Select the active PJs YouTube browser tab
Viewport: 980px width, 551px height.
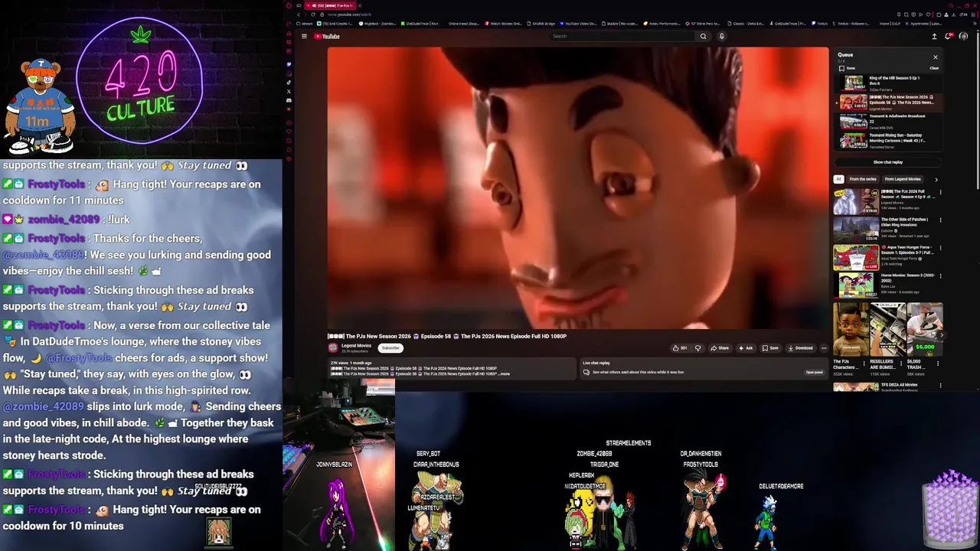[x=328, y=5]
